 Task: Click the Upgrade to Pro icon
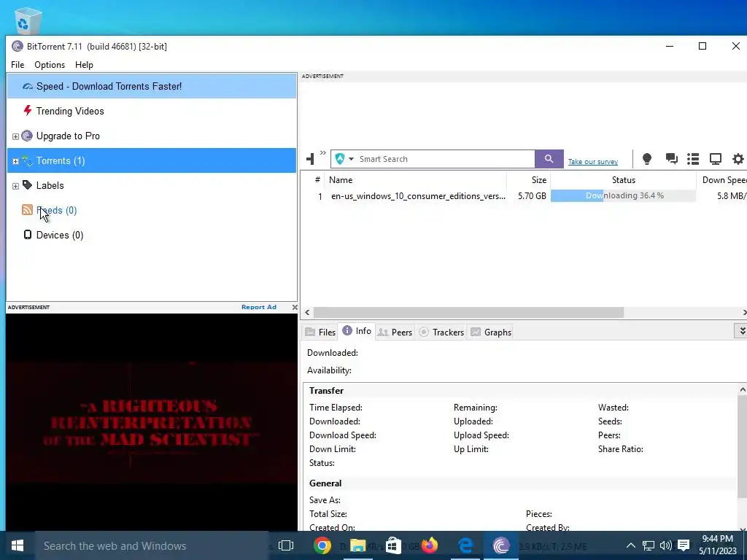(x=27, y=136)
